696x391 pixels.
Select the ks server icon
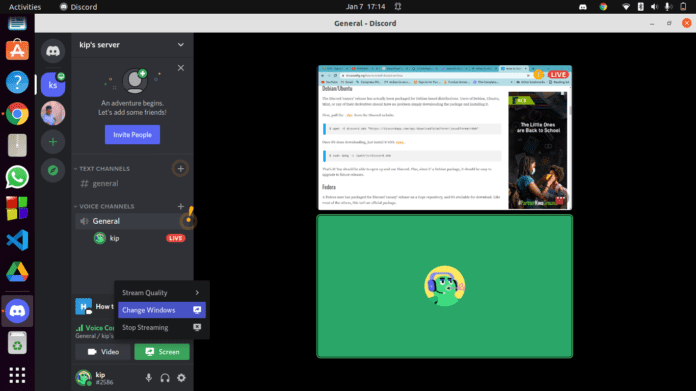[x=53, y=84]
